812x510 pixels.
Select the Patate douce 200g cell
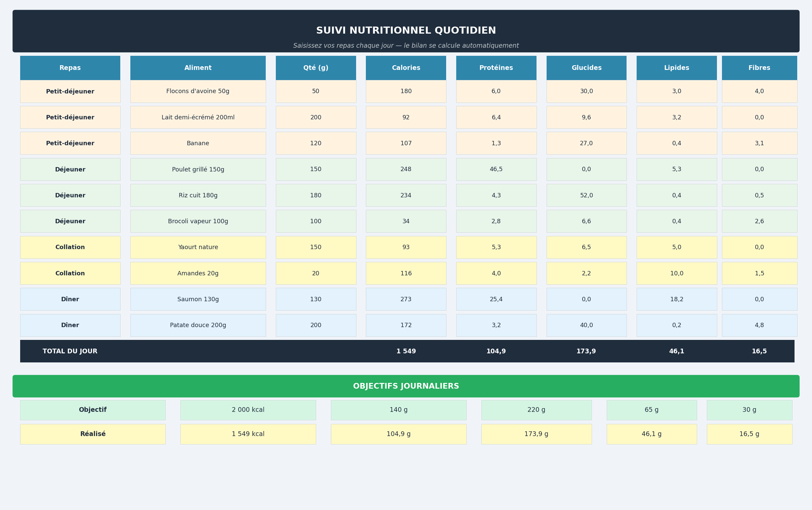[198, 325]
